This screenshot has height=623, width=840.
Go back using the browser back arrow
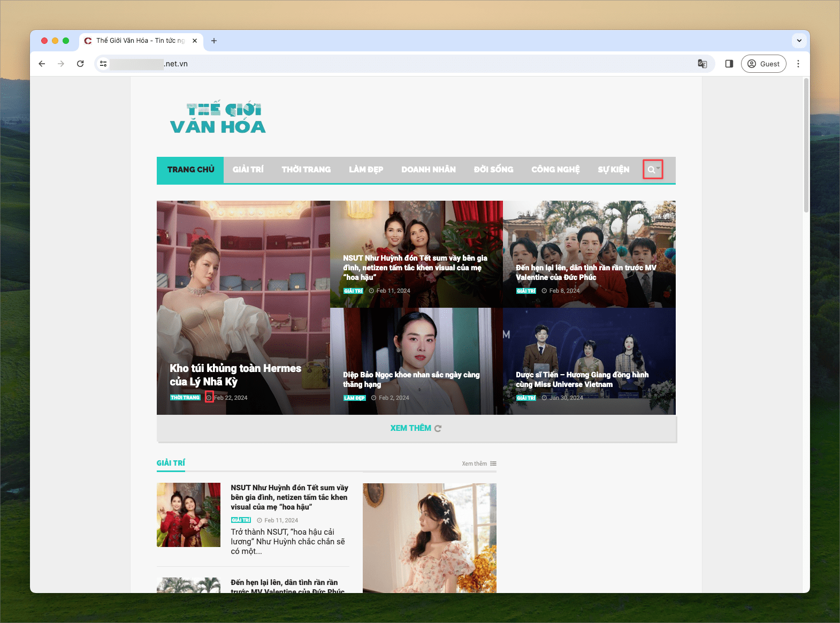point(42,64)
